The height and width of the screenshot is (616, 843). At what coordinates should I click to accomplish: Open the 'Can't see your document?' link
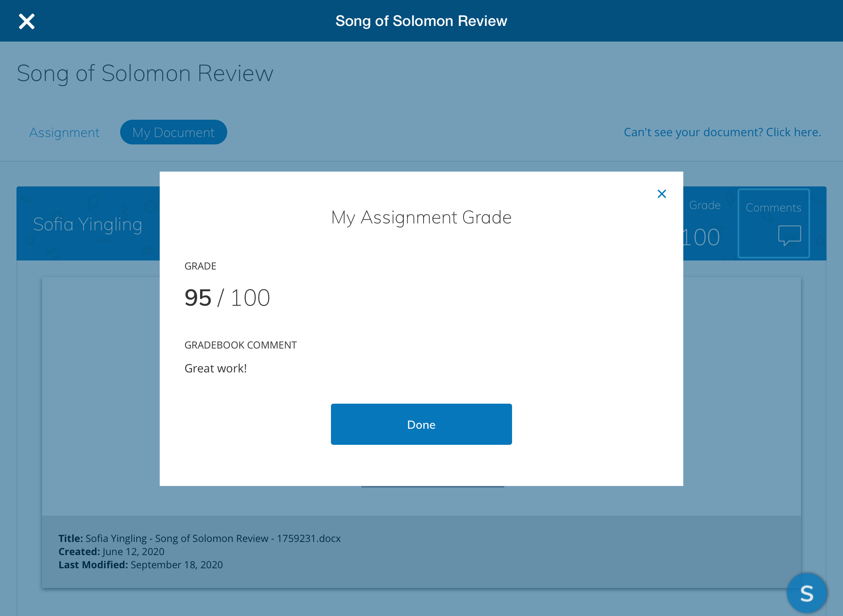pos(722,132)
